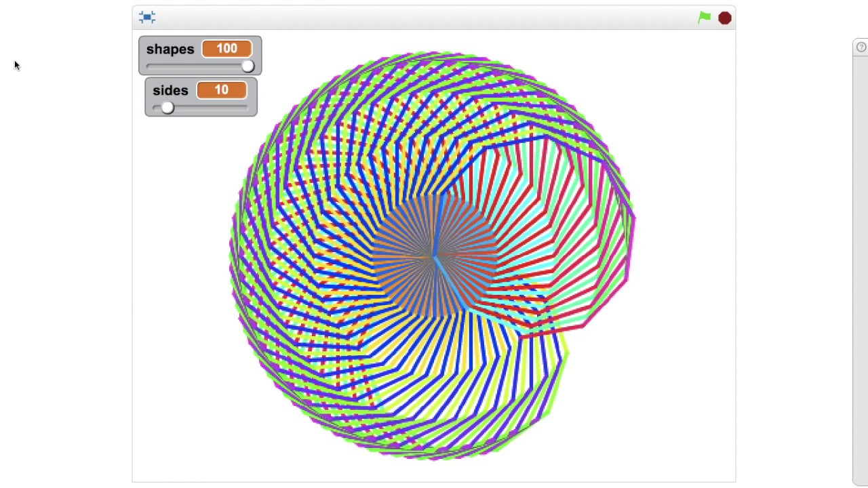The height and width of the screenshot is (488, 868).
Task: Click the center of the spiral drawing
Action: tap(434, 256)
